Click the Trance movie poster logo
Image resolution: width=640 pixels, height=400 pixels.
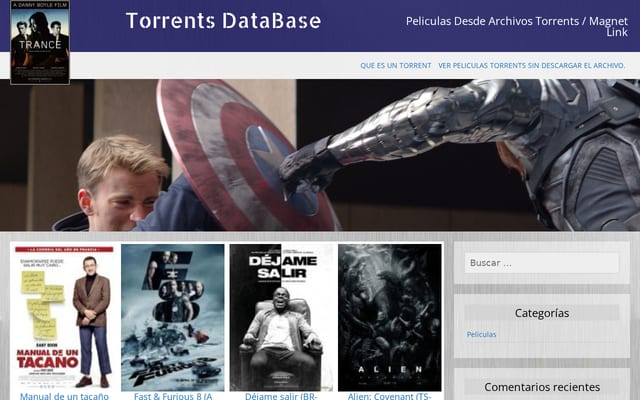coord(40,42)
